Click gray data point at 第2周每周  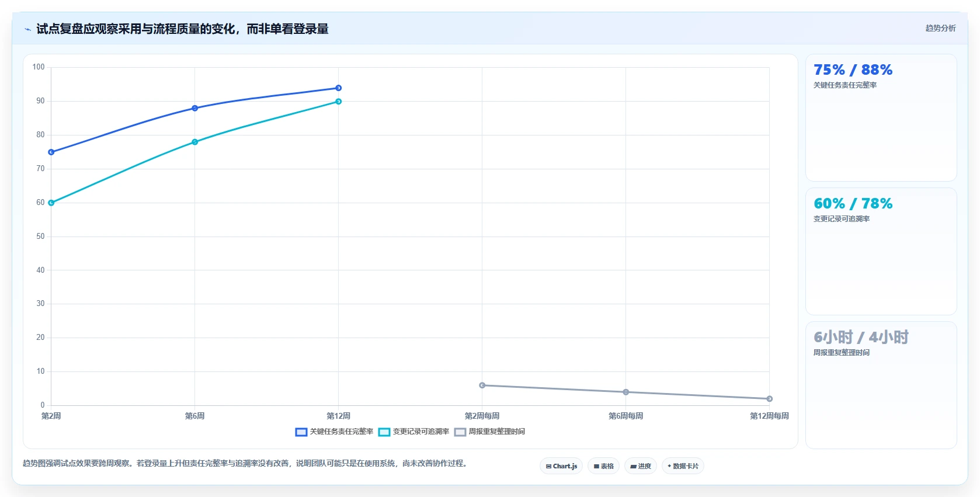[x=482, y=385]
